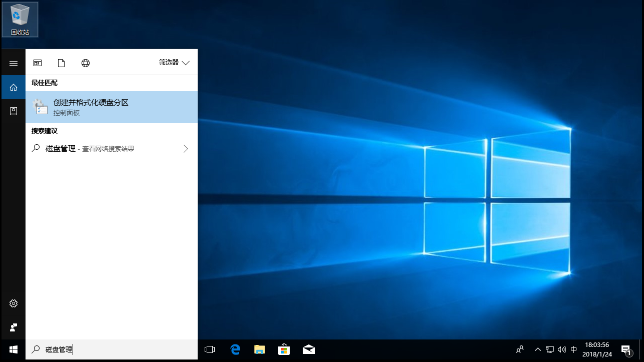The image size is (644, 362).
Task: Click the Windows Start button
Action: click(x=14, y=350)
